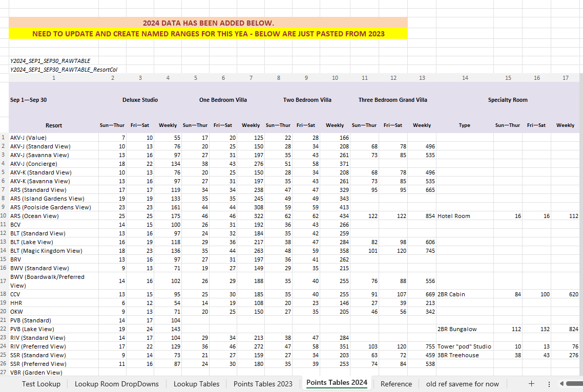Click the 'Specialty Room' header cell
Screen dimensions: 583x392
pos(507,100)
